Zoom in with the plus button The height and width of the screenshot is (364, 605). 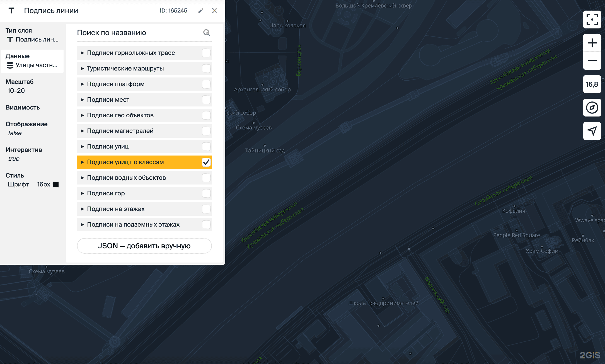(592, 43)
